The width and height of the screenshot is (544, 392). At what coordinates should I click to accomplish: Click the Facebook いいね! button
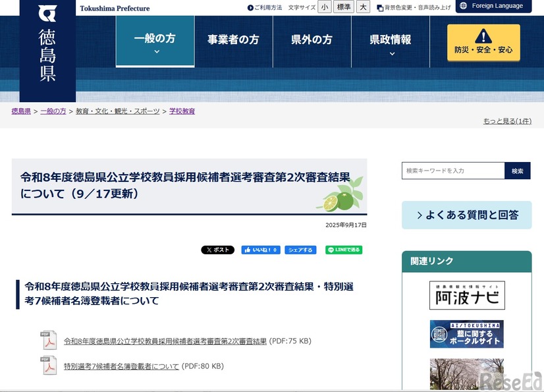(261, 250)
